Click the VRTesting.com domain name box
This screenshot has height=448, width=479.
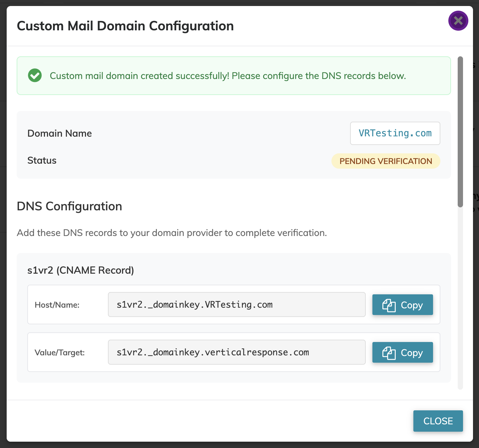pos(395,133)
